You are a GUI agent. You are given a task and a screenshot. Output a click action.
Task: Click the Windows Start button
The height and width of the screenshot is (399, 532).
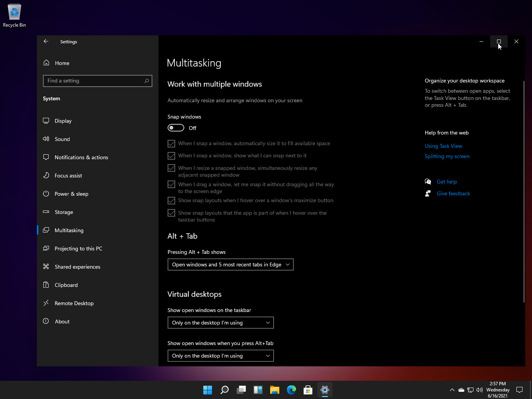(208, 390)
